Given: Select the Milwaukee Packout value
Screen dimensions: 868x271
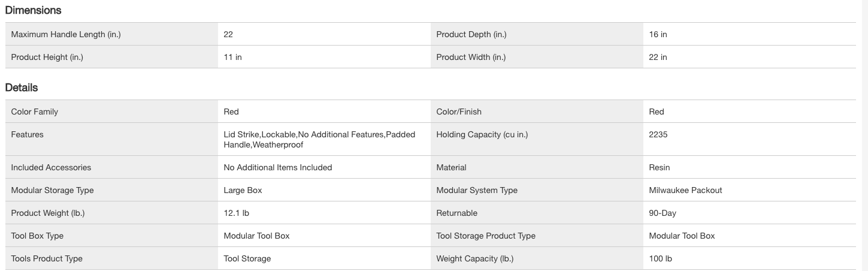Looking at the screenshot, I should 685,191.
